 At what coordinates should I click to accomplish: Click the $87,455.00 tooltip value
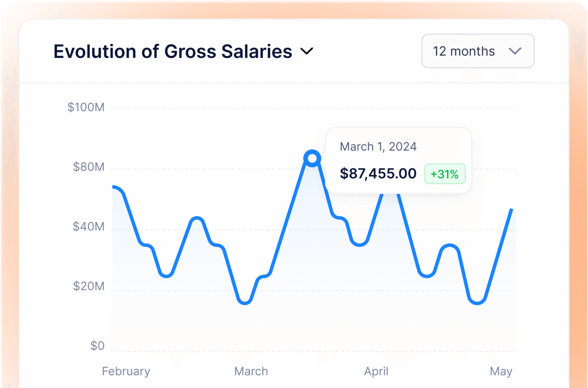click(x=378, y=174)
